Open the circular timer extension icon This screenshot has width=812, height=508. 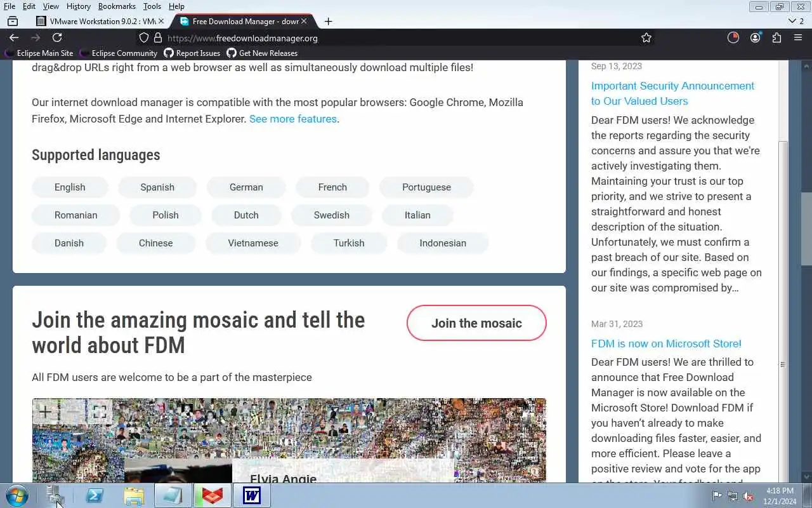coord(733,37)
